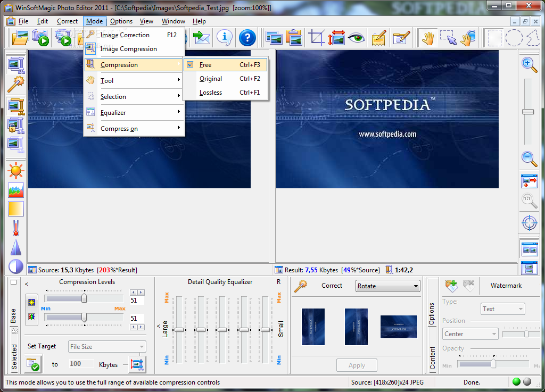Click the crosshair target icon on right sidebar

(530, 222)
